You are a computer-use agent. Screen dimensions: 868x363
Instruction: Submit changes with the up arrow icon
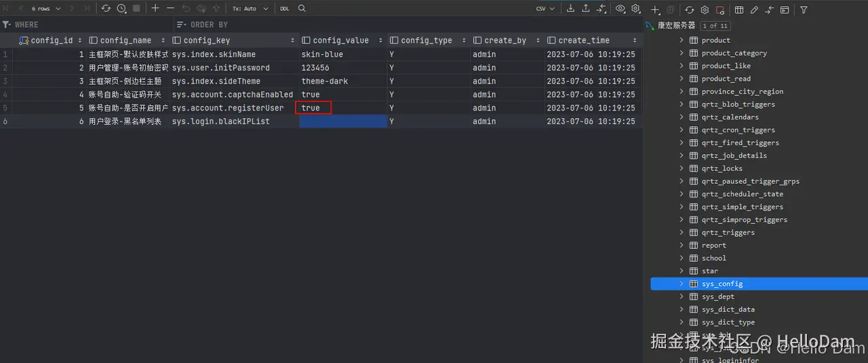216,9
